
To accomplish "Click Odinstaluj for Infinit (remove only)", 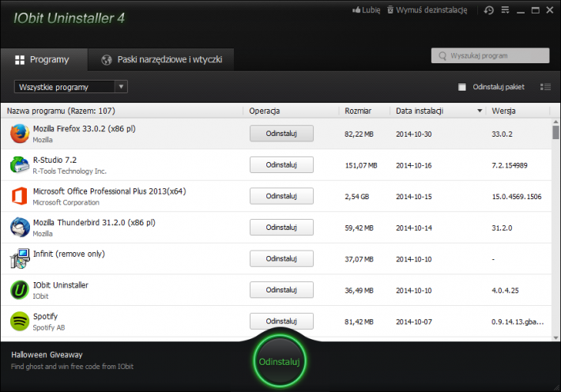I will click(281, 258).
